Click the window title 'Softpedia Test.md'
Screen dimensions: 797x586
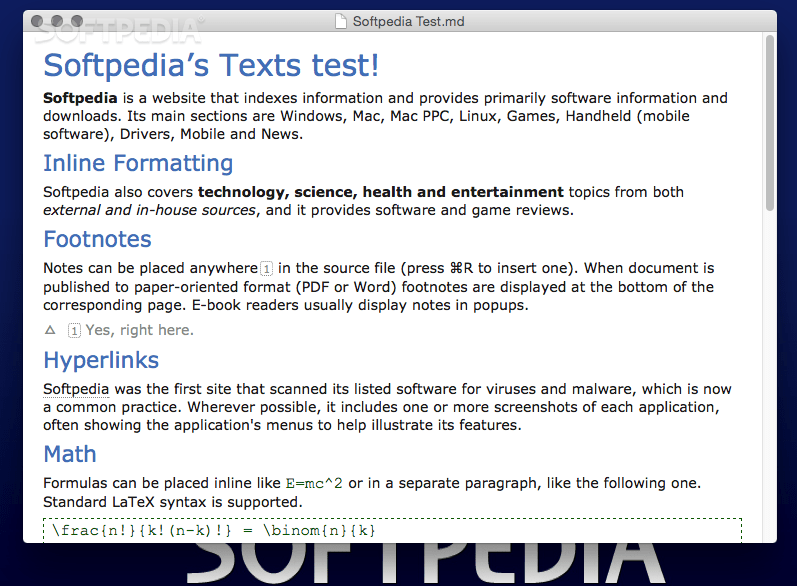click(408, 21)
